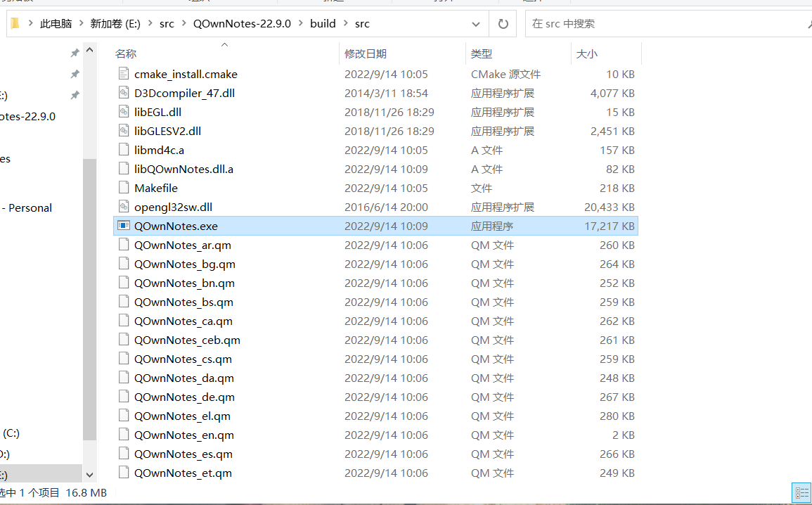Select the QOwnNotes_de.qm translation file

point(184,397)
